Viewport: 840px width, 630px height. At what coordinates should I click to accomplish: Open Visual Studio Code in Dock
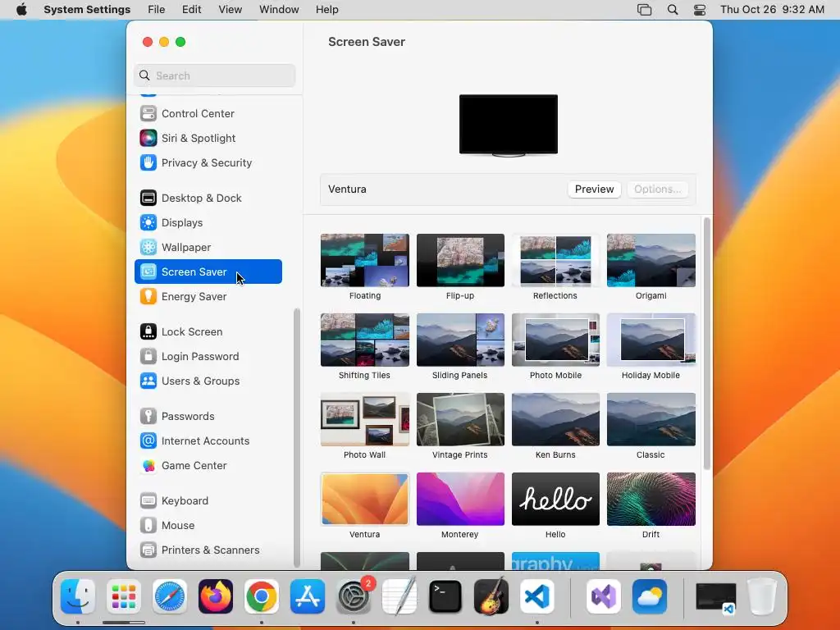coord(537,597)
